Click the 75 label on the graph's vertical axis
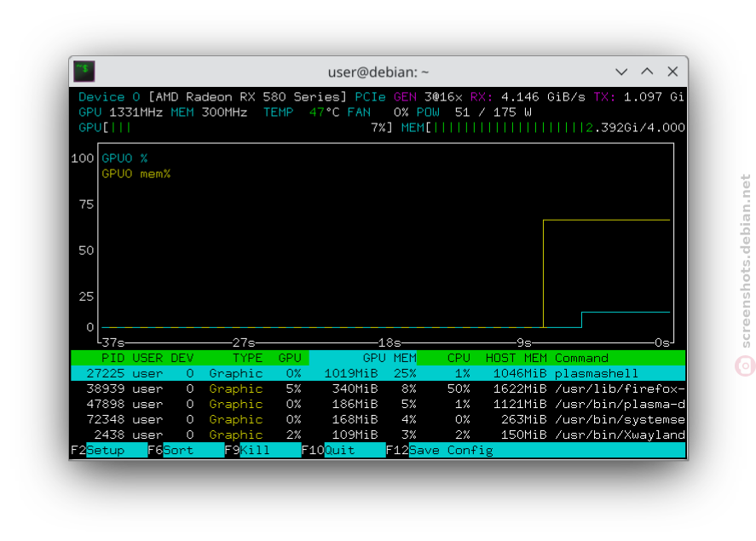The height and width of the screenshot is (541, 756). point(86,204)
